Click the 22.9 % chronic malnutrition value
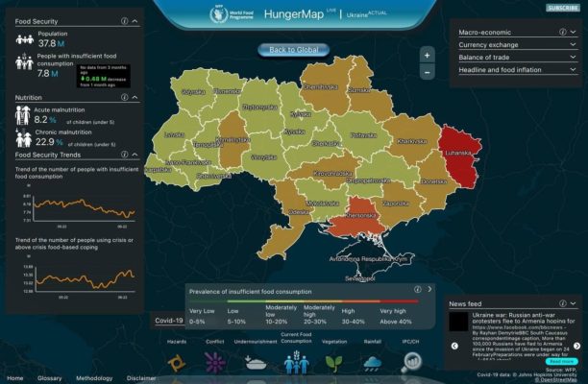The width and height of the screenshot is (588, 384). (49, 142)
